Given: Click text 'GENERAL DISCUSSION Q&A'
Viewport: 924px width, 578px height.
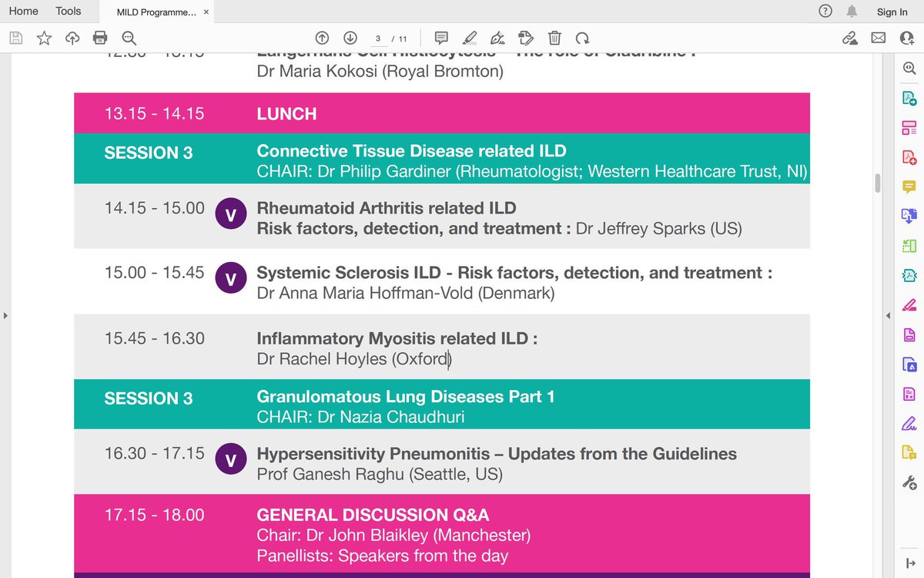Looking at the screenshot, I should point(373,515).
